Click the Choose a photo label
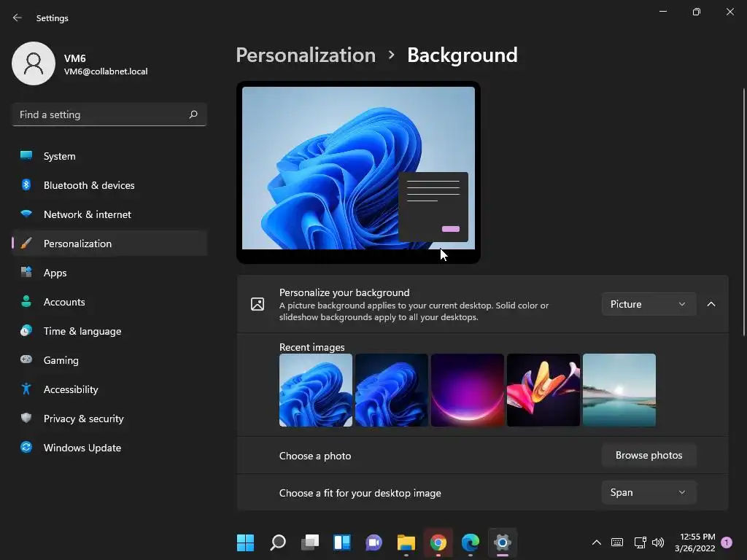The image size is (747, 560). click(x=315, y=456)
